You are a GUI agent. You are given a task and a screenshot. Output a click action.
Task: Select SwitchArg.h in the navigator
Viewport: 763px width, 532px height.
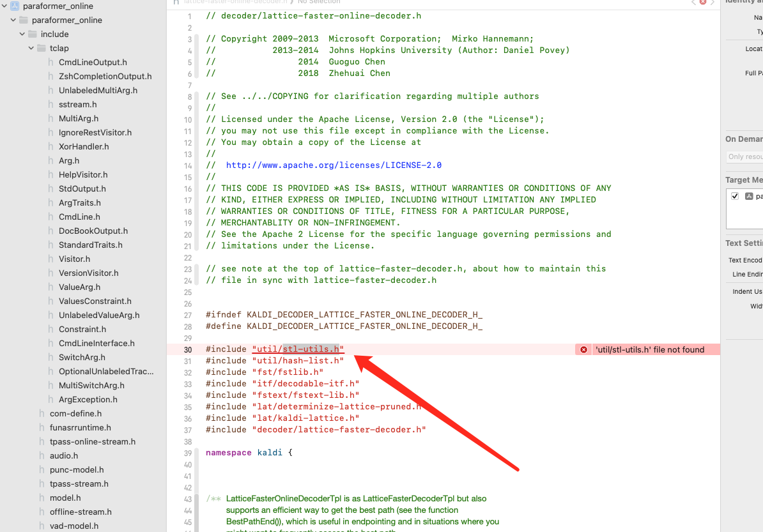pyautogui.click(x=82, y=358)
